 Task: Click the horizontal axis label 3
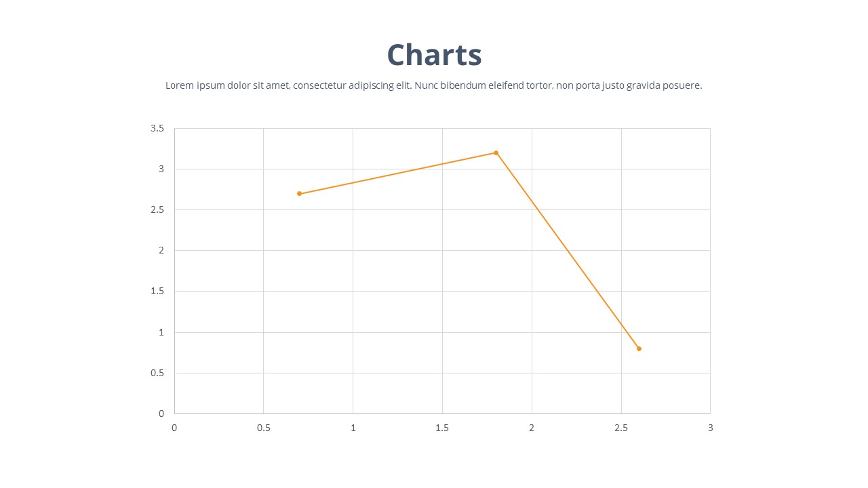[710, 428]
